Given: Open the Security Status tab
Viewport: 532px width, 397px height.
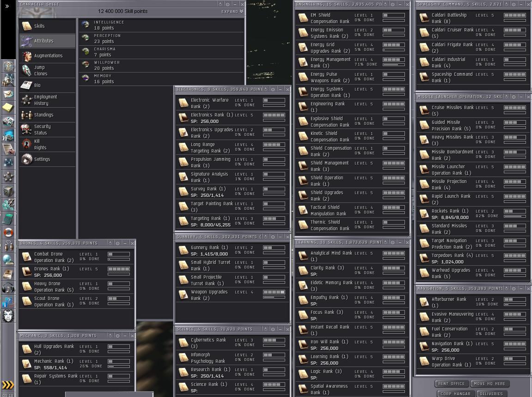Looking at the screenshot, I should click(47, 129).
